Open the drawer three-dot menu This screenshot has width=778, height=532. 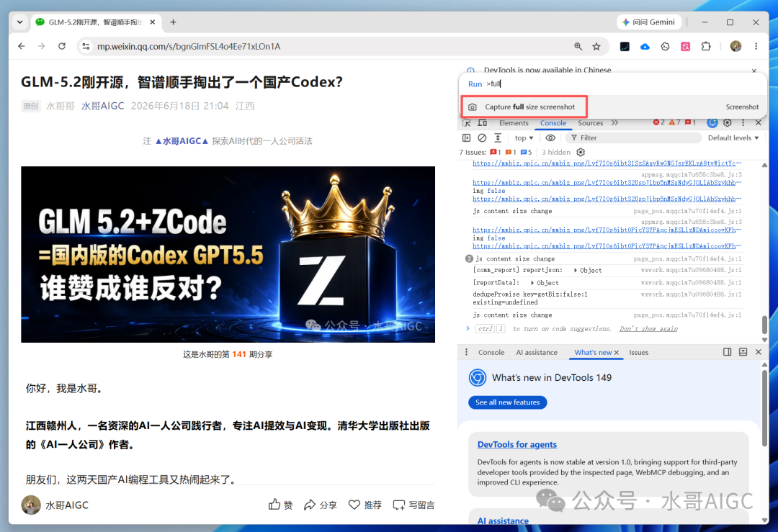466,352
